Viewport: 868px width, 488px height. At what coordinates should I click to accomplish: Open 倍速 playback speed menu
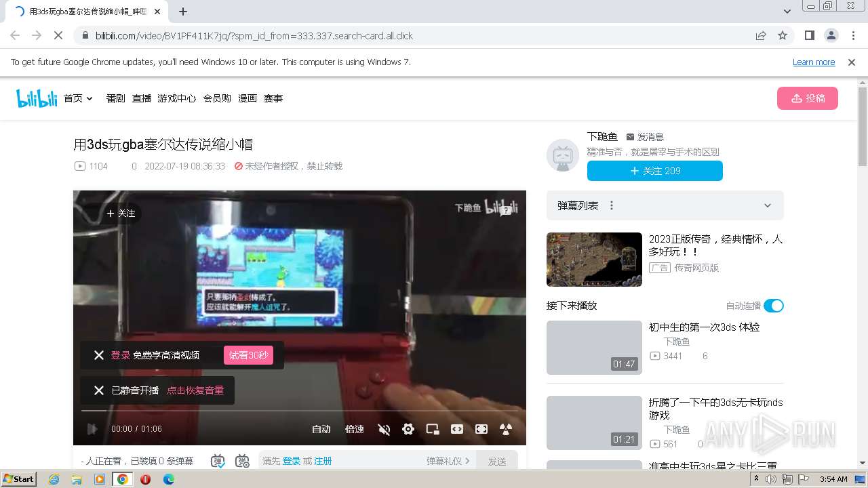click(x=354, y=429)
